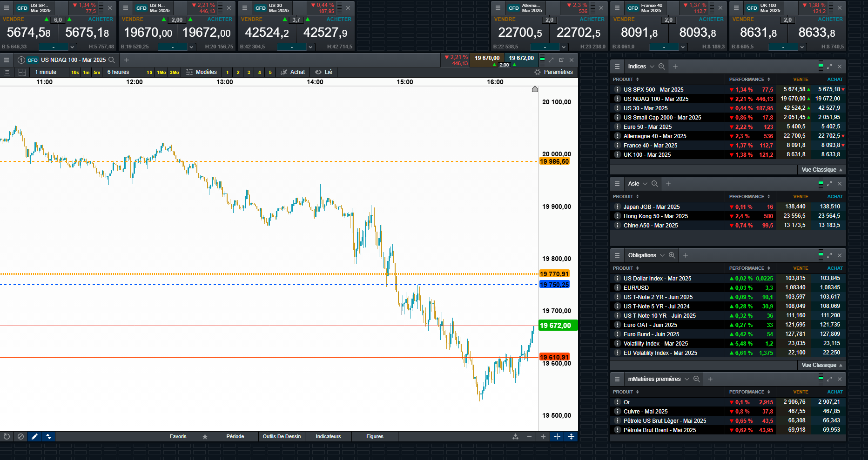
Task: Select the 5m timeframe button
Action: click(97, 72)
